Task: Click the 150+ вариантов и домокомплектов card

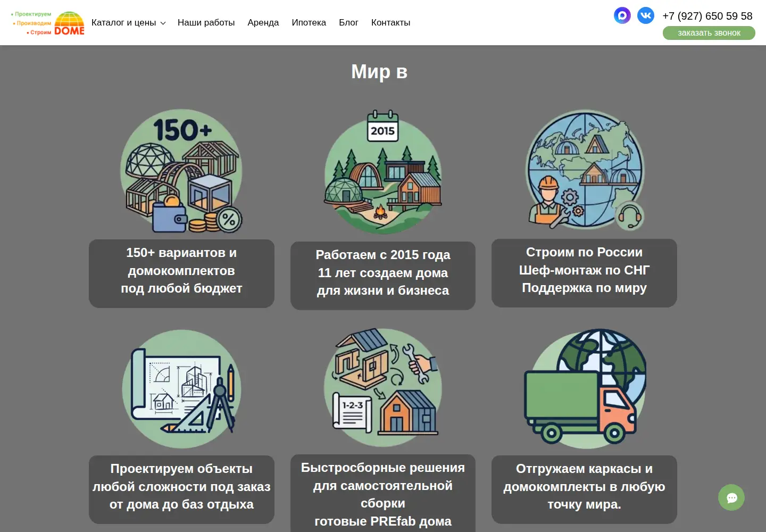Action: tap(181, 273)
